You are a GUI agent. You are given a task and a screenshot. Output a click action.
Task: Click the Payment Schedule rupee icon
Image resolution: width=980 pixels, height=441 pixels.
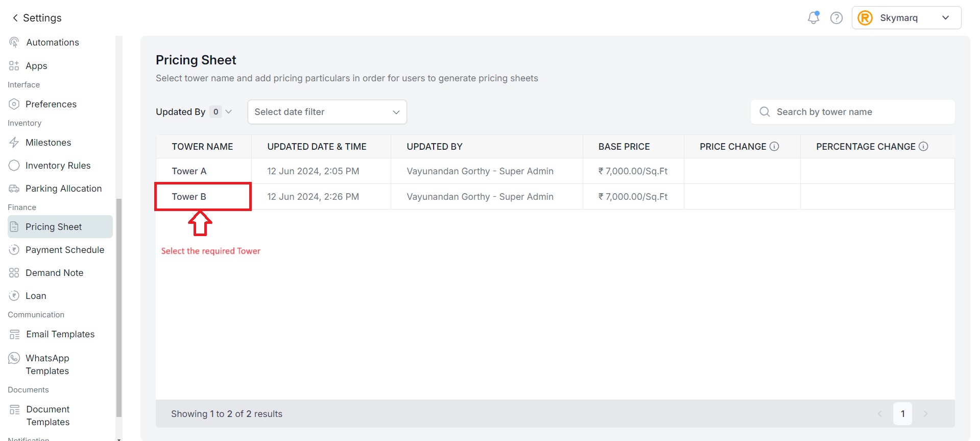pos(14,250)
